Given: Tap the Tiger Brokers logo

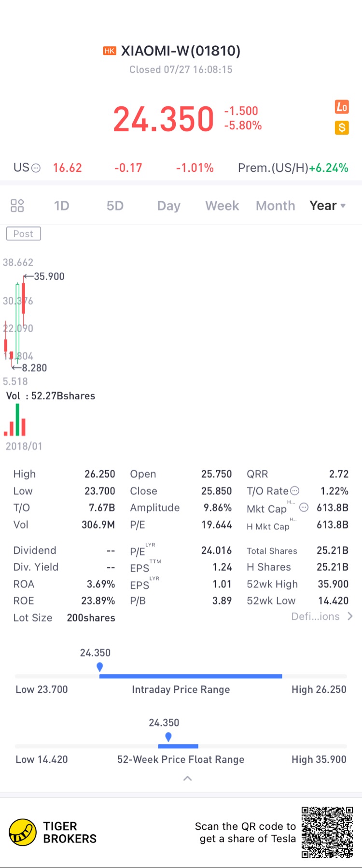Looking at the screenshot, I should tap(23, 832).
